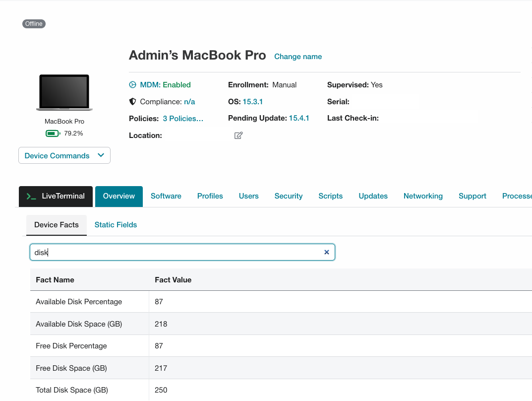Switch to the Static Fields sub-tab

(x=116, y=225)
